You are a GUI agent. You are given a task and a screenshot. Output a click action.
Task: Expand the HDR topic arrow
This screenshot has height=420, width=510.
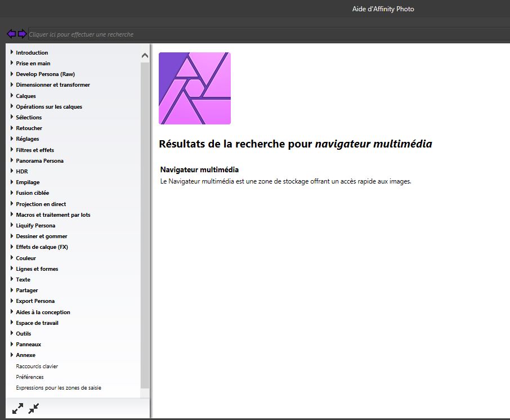[12, 171]
